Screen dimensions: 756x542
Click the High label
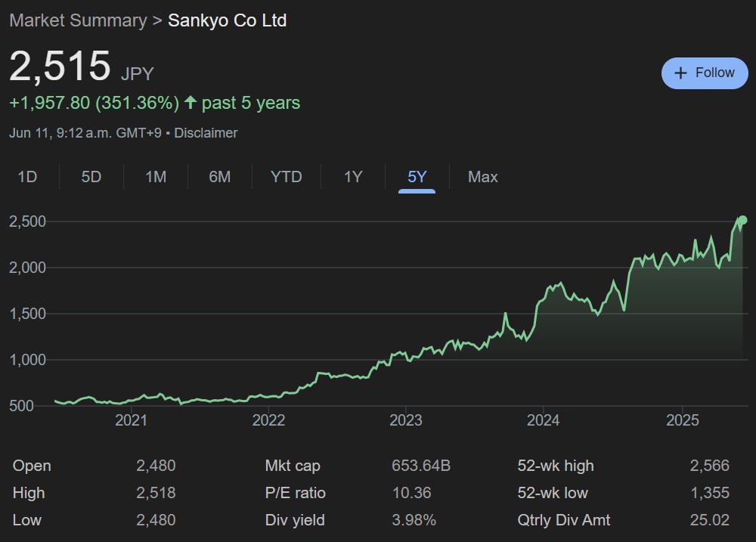pyautogui.click(x=29, y=493)
